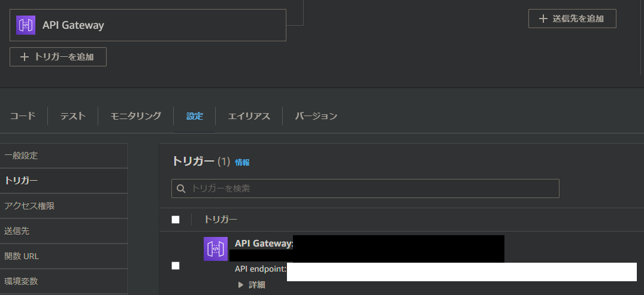Click the API Gateway icon in designer box

[26, 25]
